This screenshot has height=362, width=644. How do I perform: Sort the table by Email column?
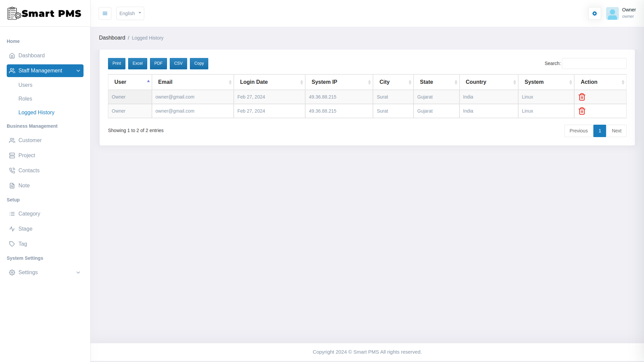click(x=193, y=82)
